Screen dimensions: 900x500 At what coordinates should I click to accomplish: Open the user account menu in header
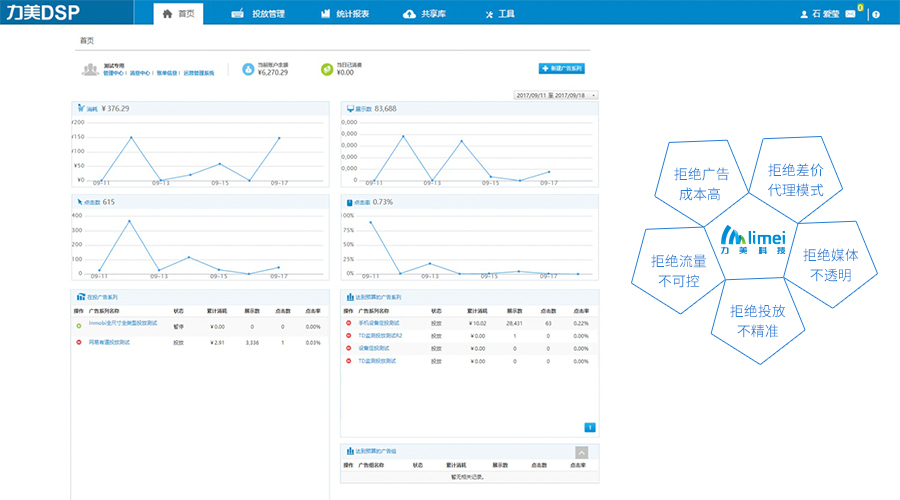820,14
